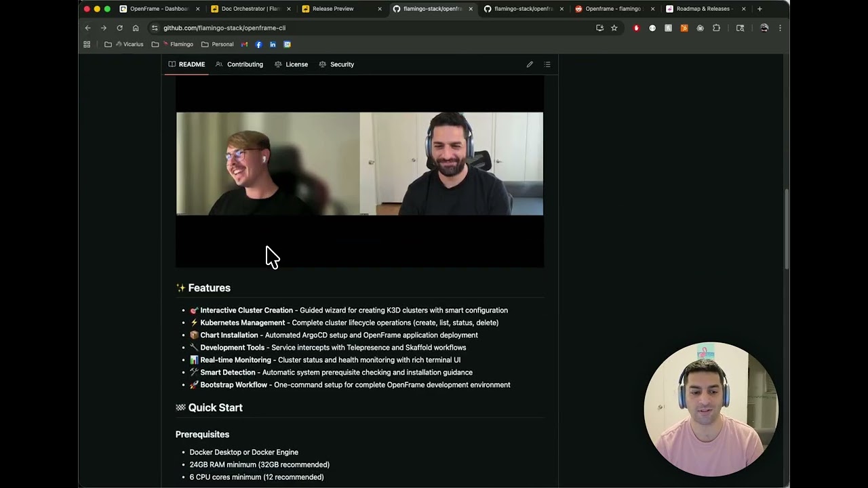Click the '6 CPU cores minimum' line
This screenshot has height=488, width=868.
(257, 477)
